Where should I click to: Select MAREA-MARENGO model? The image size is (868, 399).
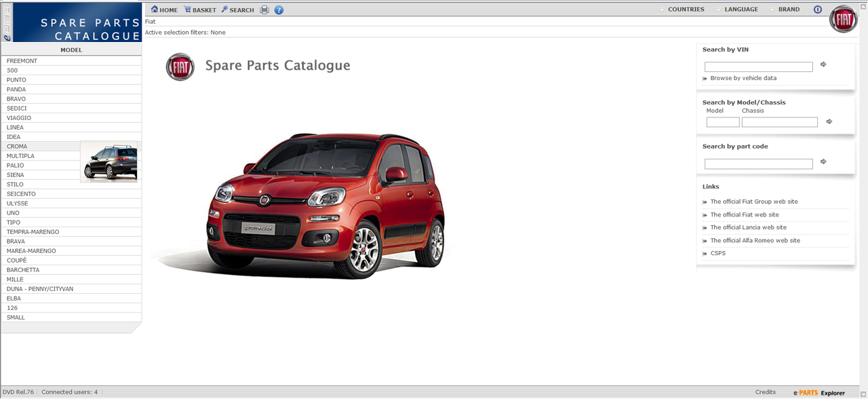click(x=71, y=251)
